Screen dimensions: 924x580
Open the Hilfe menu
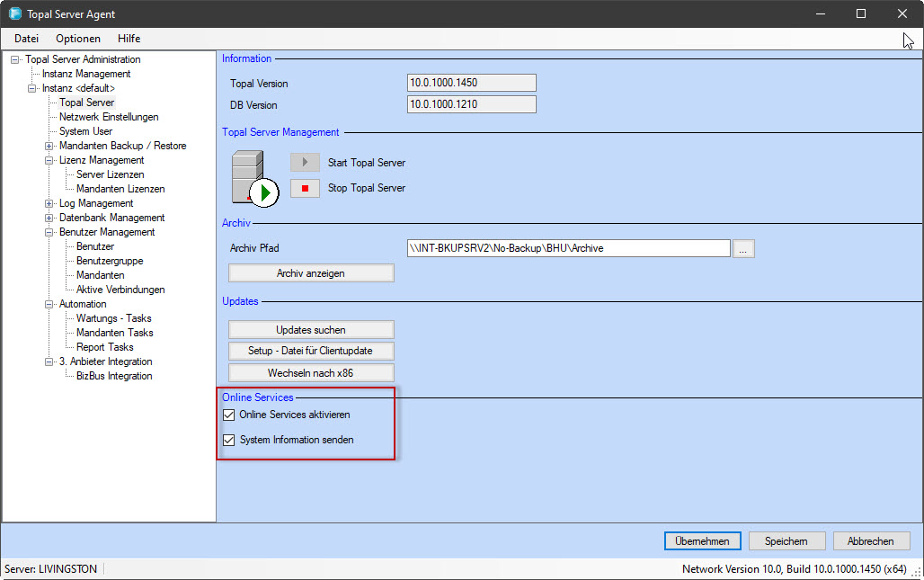129,39
